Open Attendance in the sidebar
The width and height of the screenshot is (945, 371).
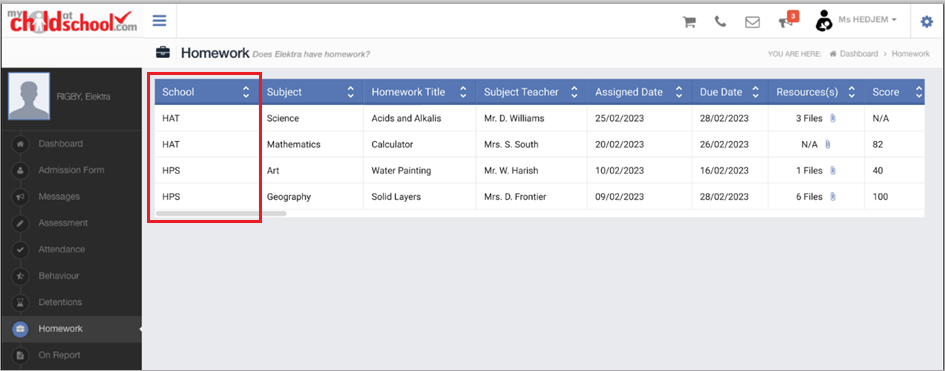coord(61,249)
